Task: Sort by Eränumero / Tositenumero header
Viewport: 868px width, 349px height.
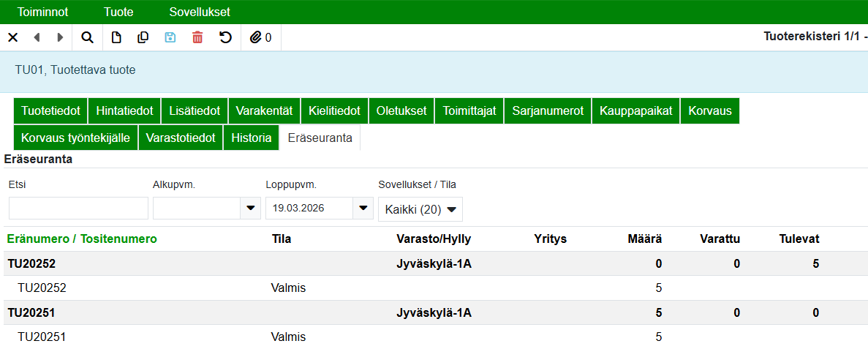Action: (82, 239)
